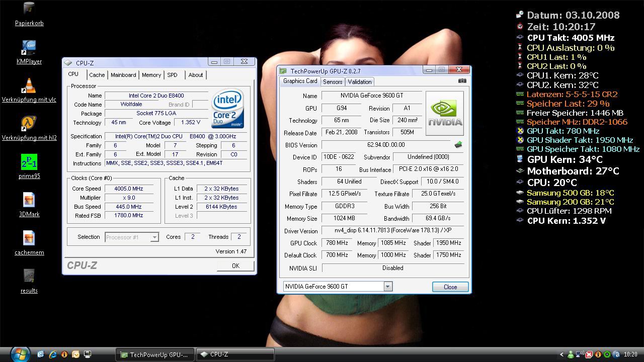
Task: Click the Windows Start orb
Action: (x=20, y=354)
